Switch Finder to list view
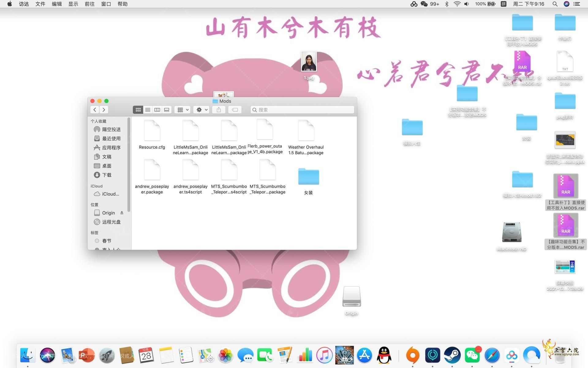 coord(148,110)
